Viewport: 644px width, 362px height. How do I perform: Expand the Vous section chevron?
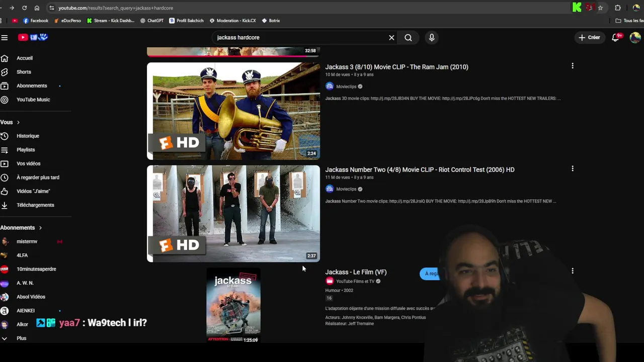[x=18, y=122]
